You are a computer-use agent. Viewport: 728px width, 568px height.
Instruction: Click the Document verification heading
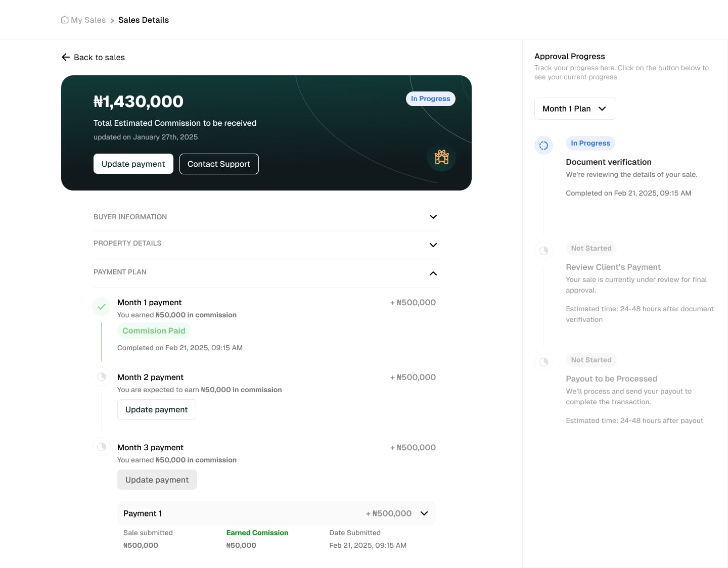(x=609, y=162)
